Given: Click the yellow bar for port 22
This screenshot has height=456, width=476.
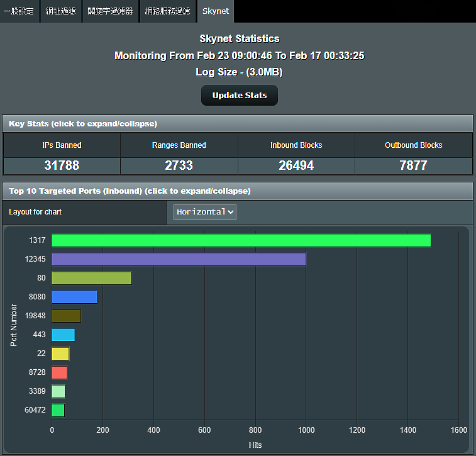Looking at the screenshot, I should 61,353.
